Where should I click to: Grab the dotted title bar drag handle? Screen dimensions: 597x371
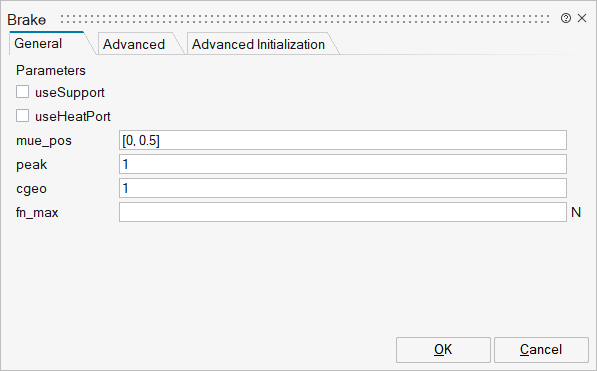pos(305,19)
